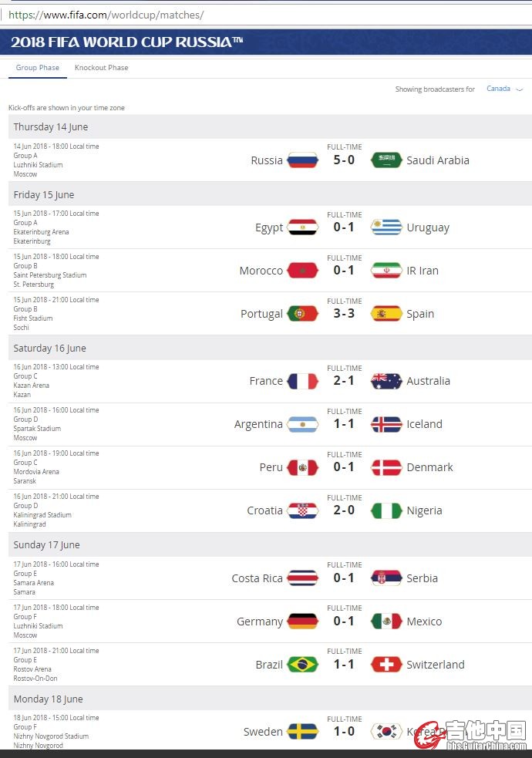Click the Switzerland flag icon
This screenshot has width=532, height=758.
coord(386,665)
